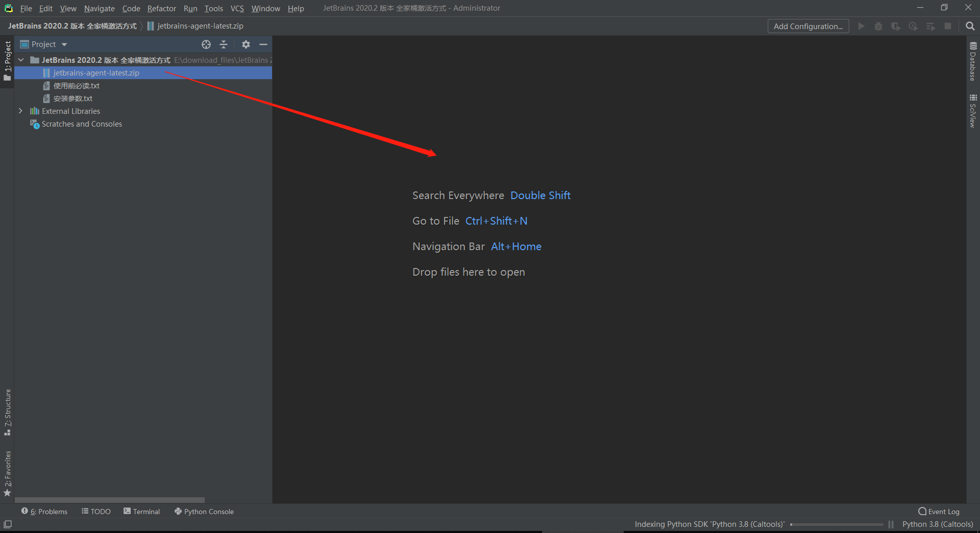Click the Debug bug icon
Screen dimensions: 980x533
(878, 26)
